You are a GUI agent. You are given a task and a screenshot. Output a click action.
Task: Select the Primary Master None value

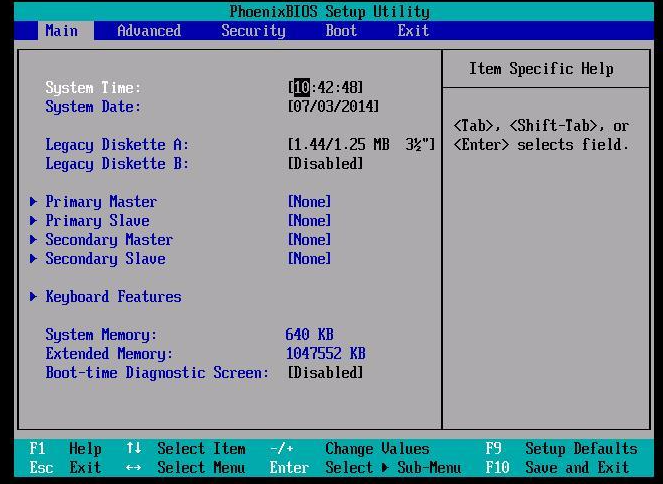click(309, 202)
